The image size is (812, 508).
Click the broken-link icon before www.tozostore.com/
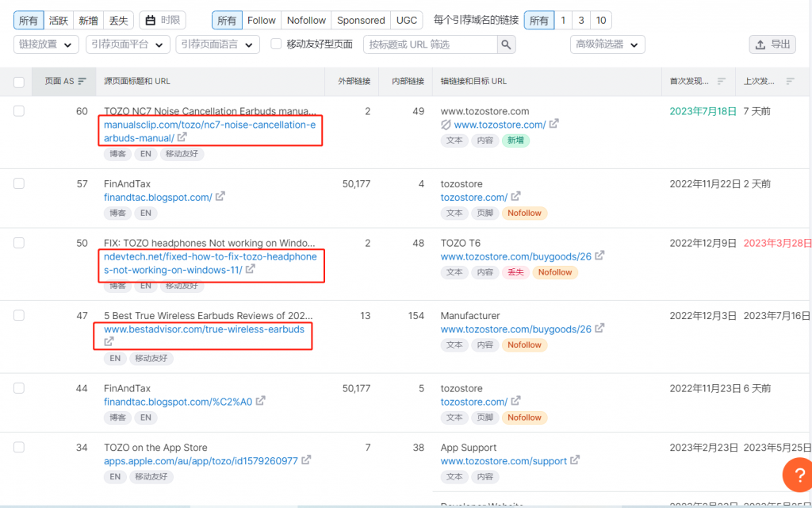[x=446, y=125]
